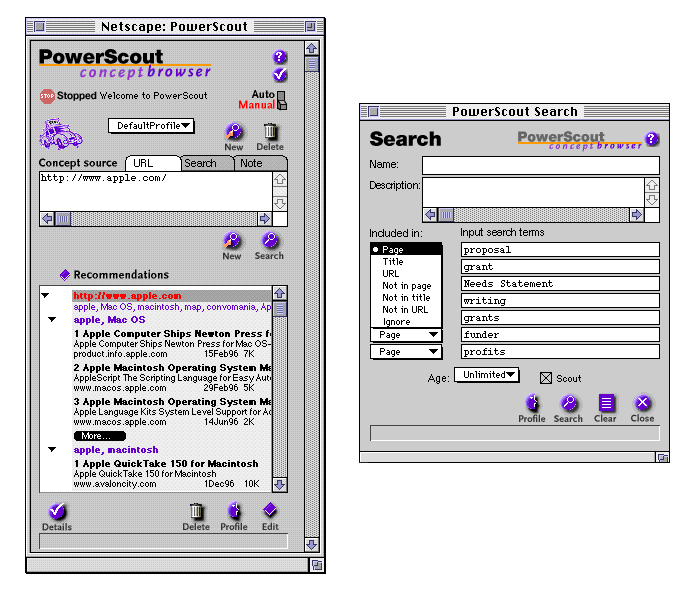
Task: Click the help icon in PowerScout Search window
Action: (x=652, y=139)
